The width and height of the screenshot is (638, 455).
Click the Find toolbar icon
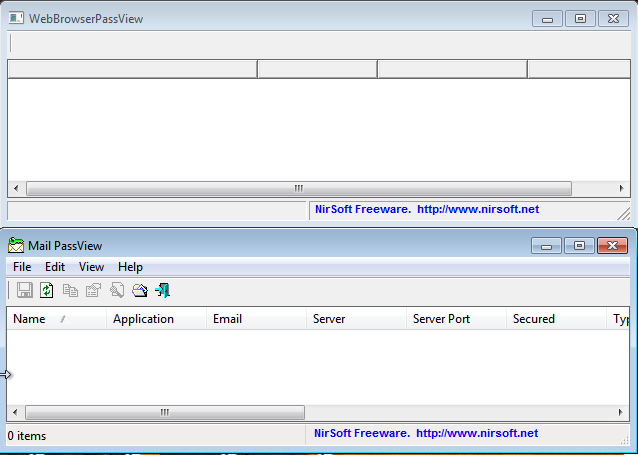[x=117, y=290]
